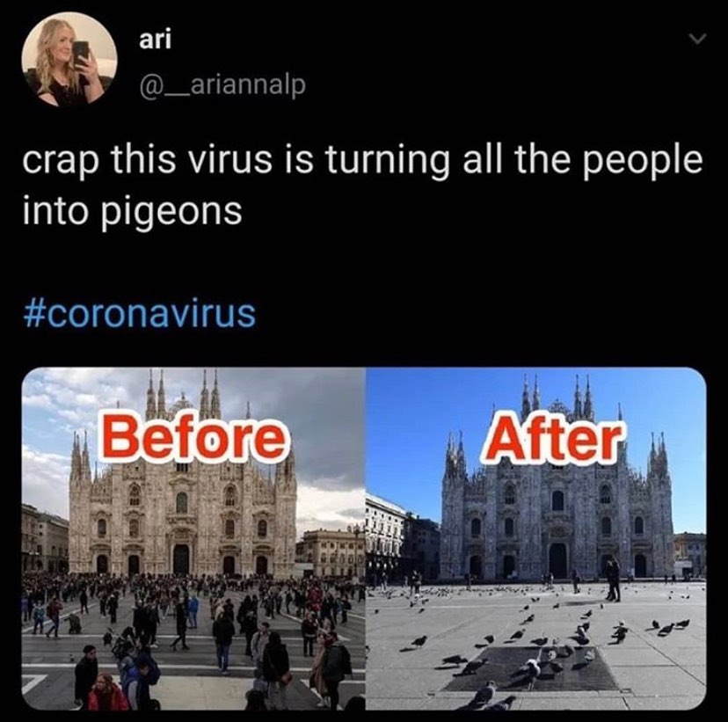Viewport: 728px width, 722px height.
Task: Open the display name "ari"
Action: tap(155, 40)
